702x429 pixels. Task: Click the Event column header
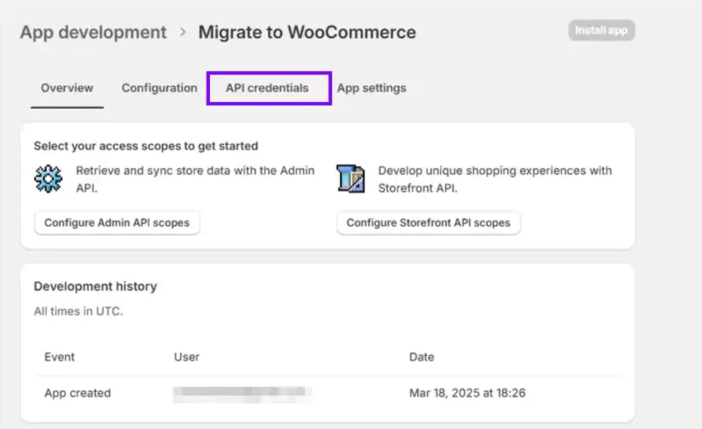[x=59, y=357]
